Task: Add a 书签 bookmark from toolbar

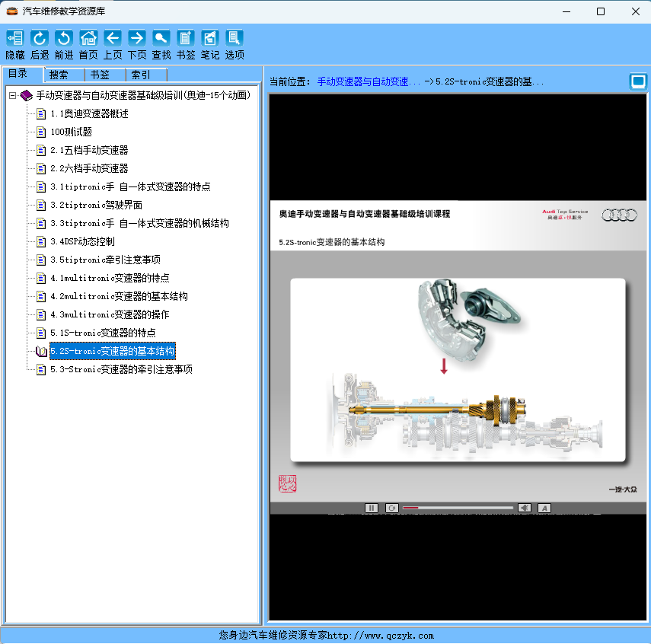Action: pyautogui.click(x=186, y=38)
